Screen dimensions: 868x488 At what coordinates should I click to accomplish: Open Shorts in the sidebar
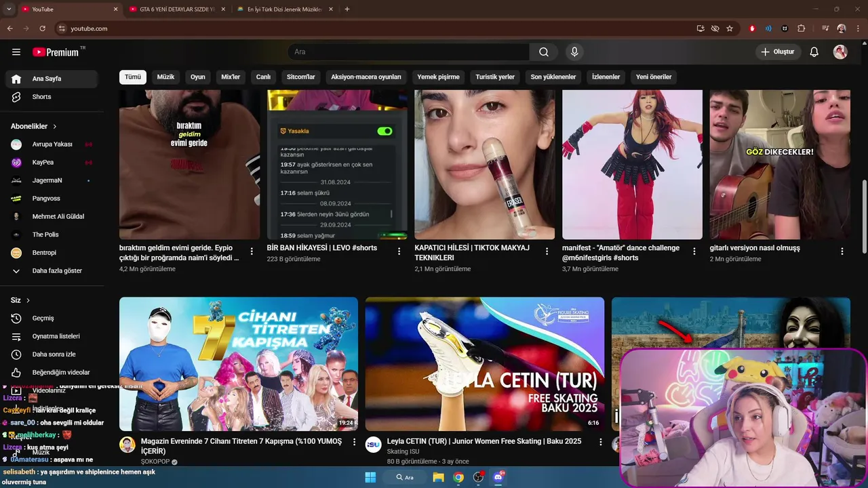pos(52,97)
